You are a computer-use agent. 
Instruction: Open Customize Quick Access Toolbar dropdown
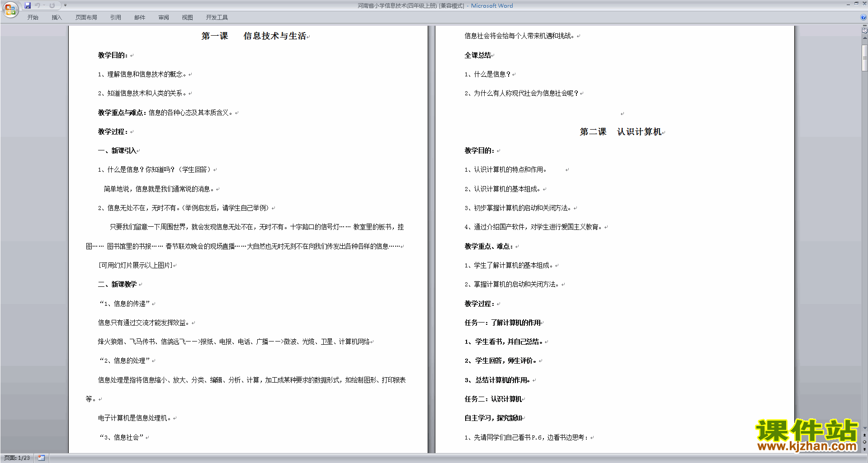pos(65,5)
